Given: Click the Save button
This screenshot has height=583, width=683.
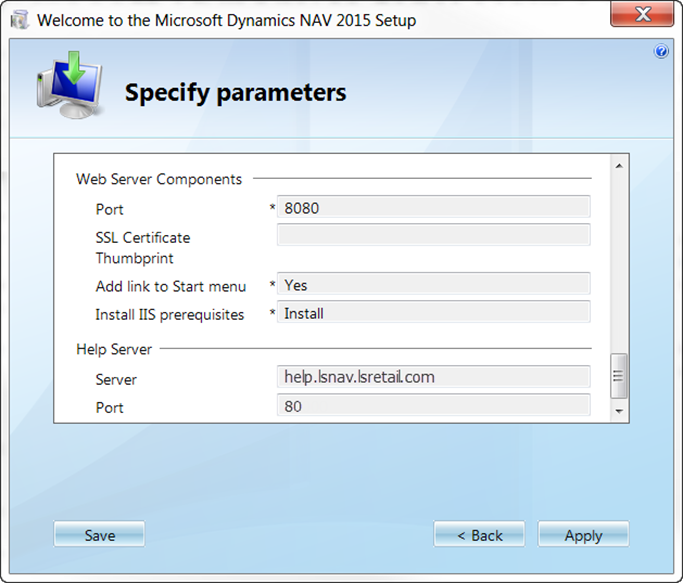Looking at the screenshot, I should pos(99,535).
